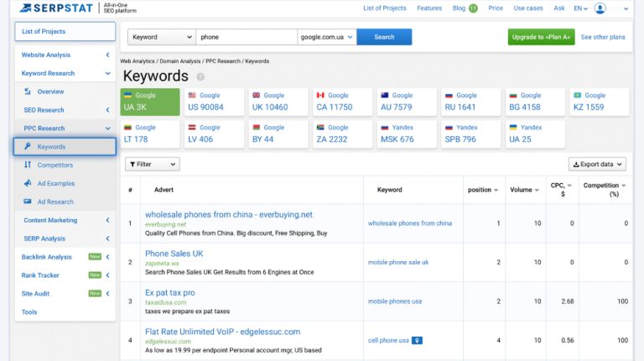Click the Keywords key icon in sidebar
Viewport: 644px width, 361px height.
[28, 146]
